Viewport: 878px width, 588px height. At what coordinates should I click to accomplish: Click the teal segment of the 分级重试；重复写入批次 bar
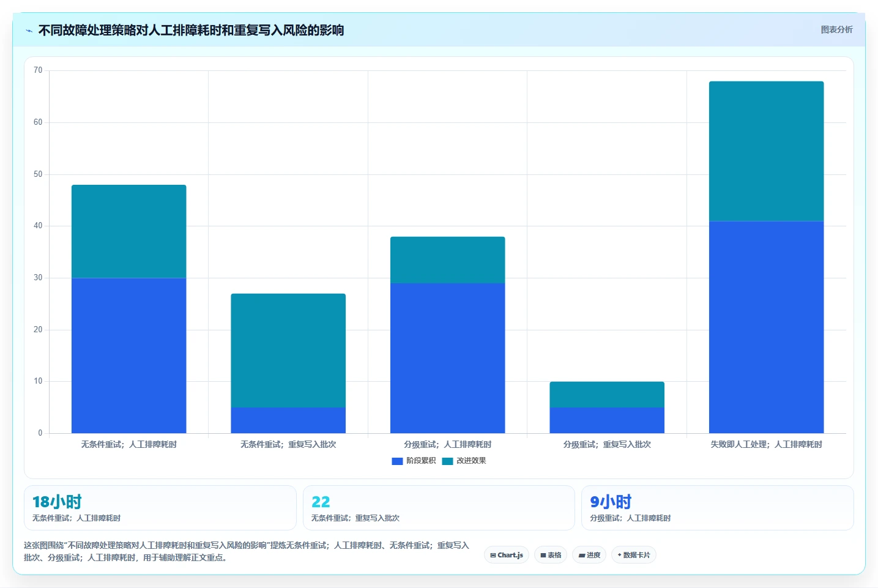pyautogui.click(x=607, y=395)
